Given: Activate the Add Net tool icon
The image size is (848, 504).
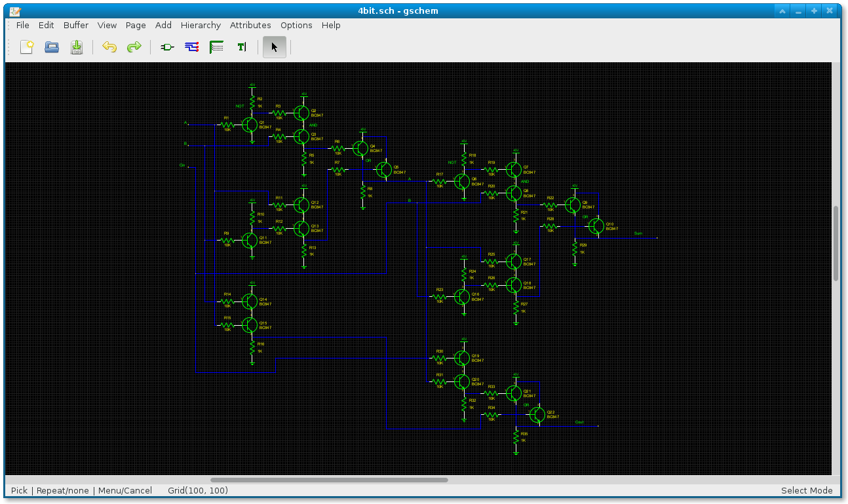Looking at the screenshot, I should 192,47.
